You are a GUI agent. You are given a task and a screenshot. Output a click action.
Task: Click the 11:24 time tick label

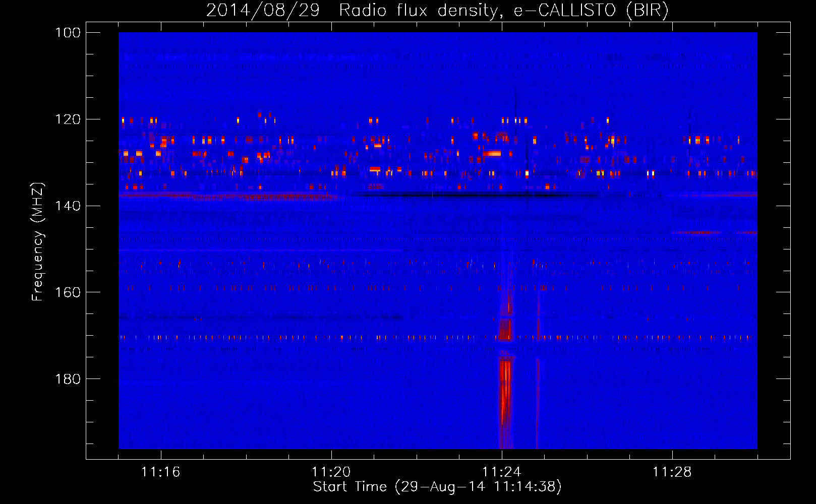tap(502, 472)
